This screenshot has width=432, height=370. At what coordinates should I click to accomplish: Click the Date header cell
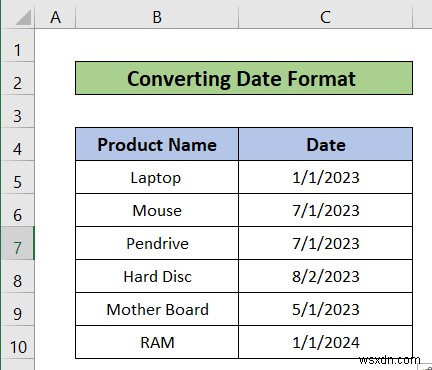click(326, 144)
